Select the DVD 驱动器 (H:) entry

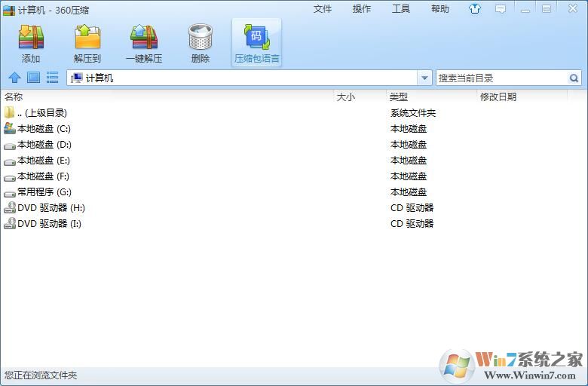point(51,207)
